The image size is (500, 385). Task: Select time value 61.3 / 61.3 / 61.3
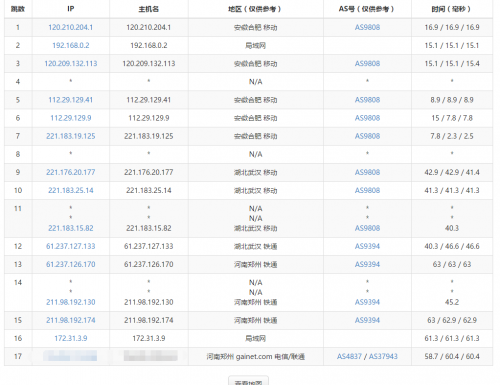[x=452, y=338]
